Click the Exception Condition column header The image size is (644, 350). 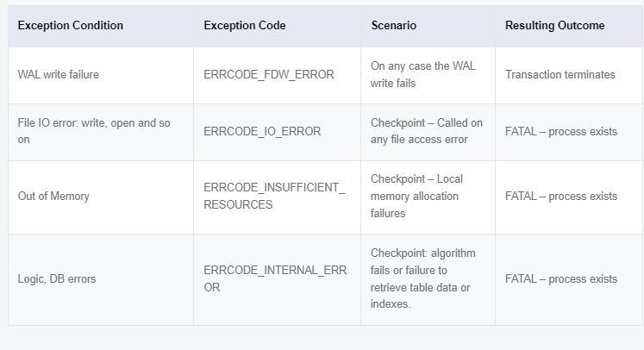tap(71, 26)
